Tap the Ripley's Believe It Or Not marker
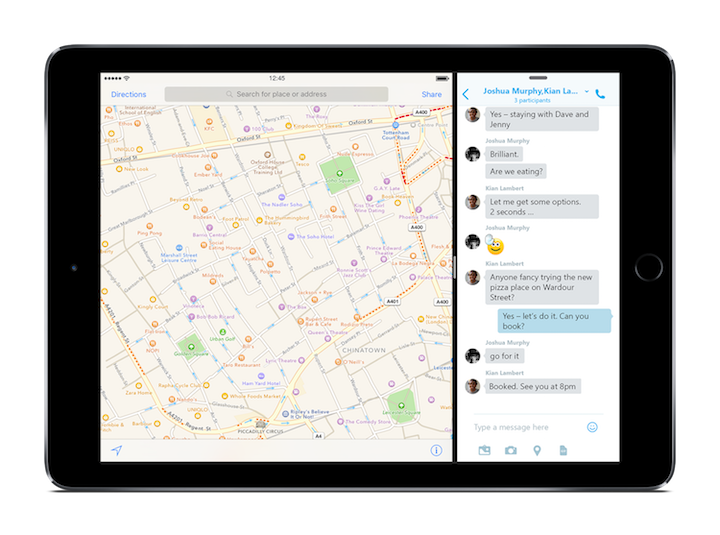 pyautogui.click(x=285, y=413)
